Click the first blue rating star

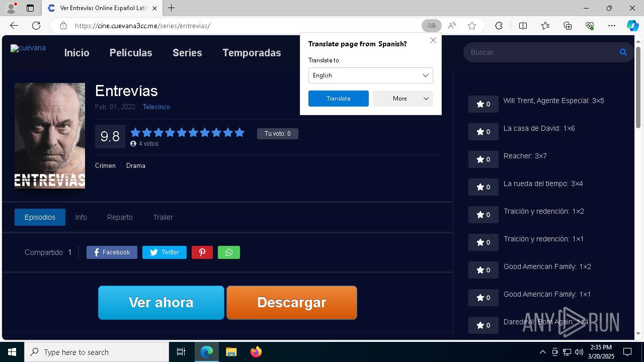(x=135, y=132)
